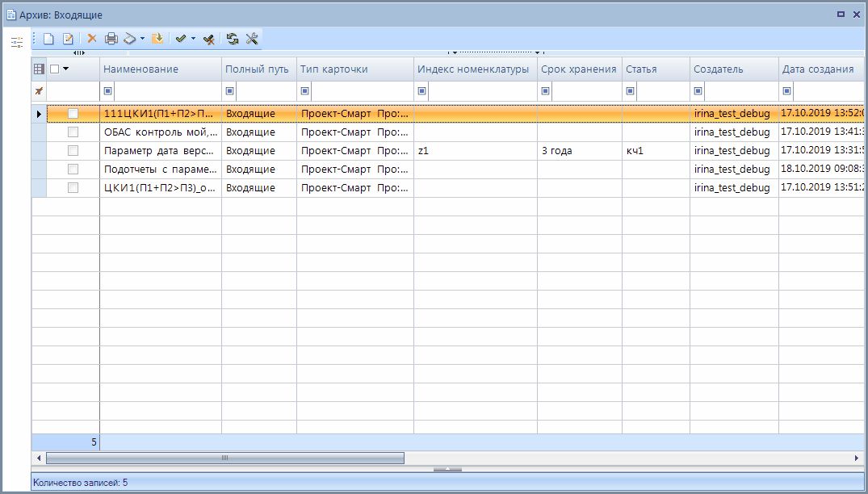Click the folder with arrow icon
Image resolution: width=868 pixels, height=494 pixels.
coord(158,39)
